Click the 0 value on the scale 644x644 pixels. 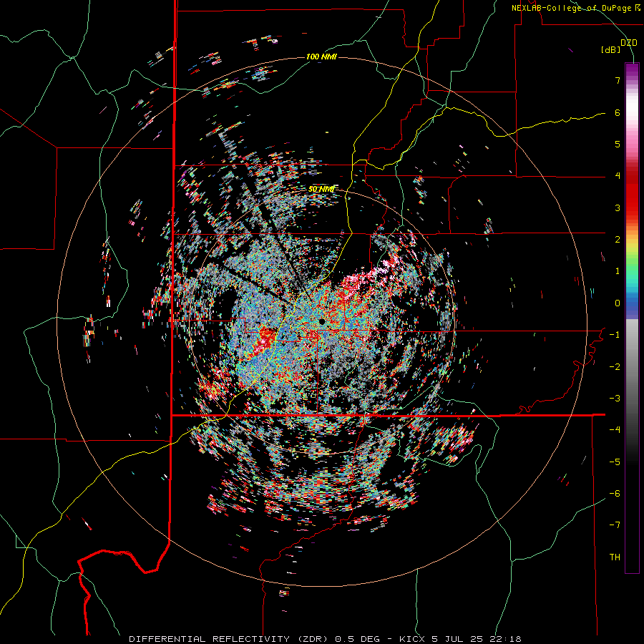click(618, 303)
